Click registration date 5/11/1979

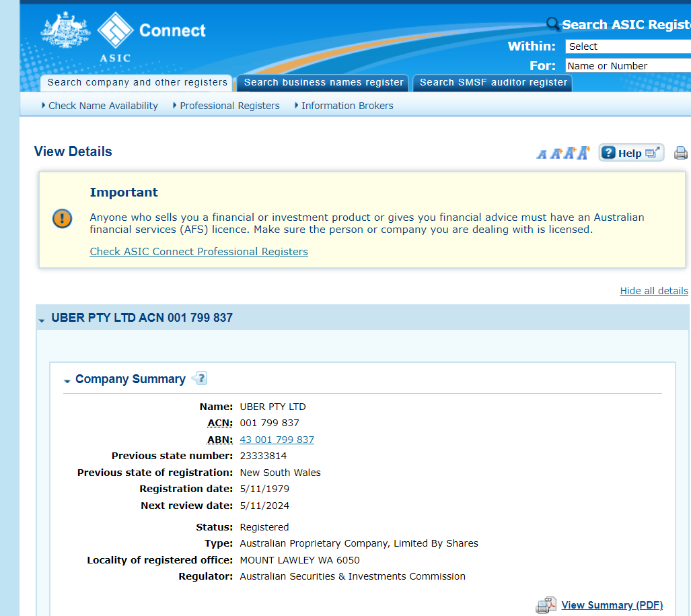[264, 489]
